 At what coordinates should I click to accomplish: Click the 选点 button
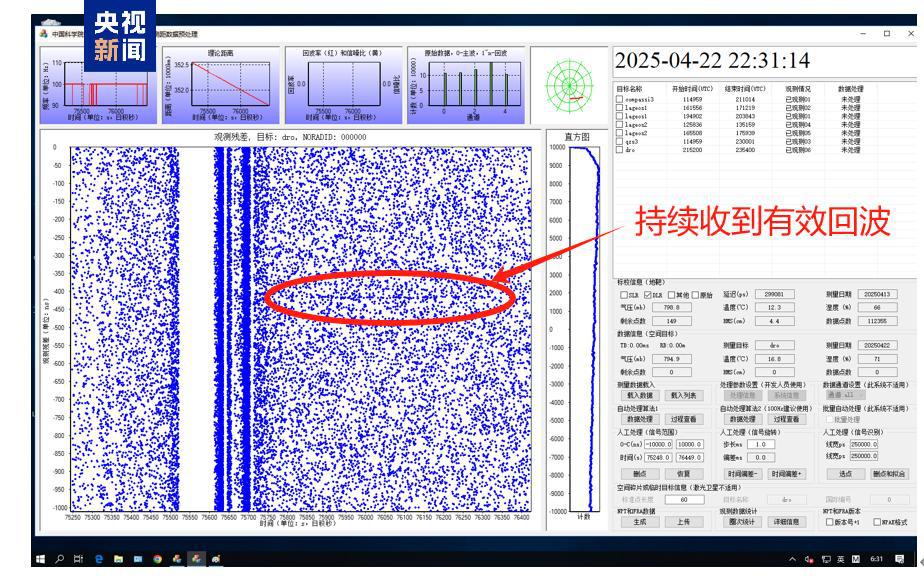coord(845,474)
